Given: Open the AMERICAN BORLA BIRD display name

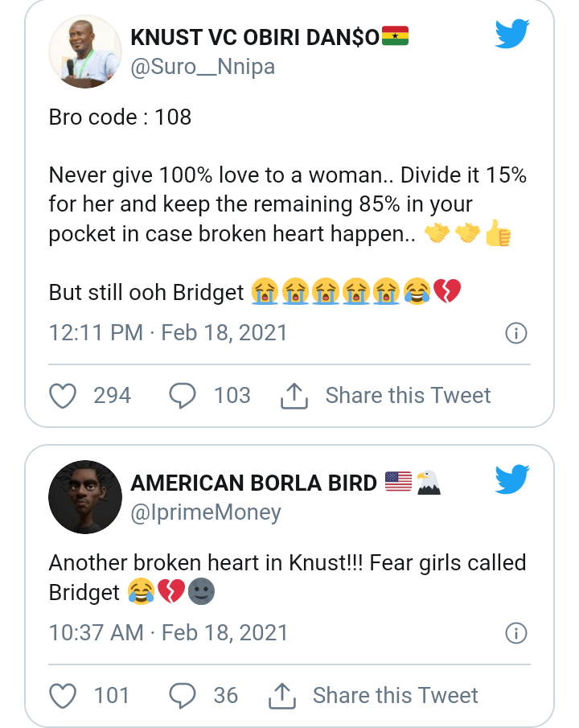Looking at the screenshot, I should pos(253,483).
